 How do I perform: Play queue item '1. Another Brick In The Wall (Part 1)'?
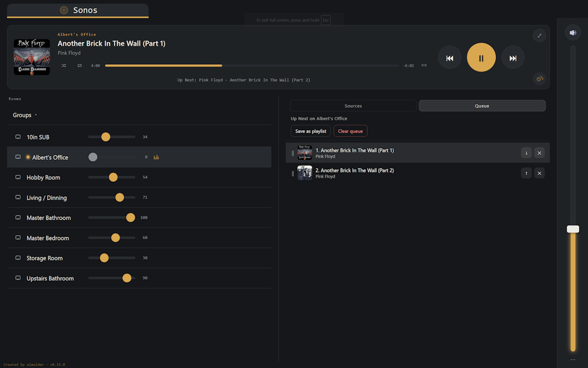point(355,150)
